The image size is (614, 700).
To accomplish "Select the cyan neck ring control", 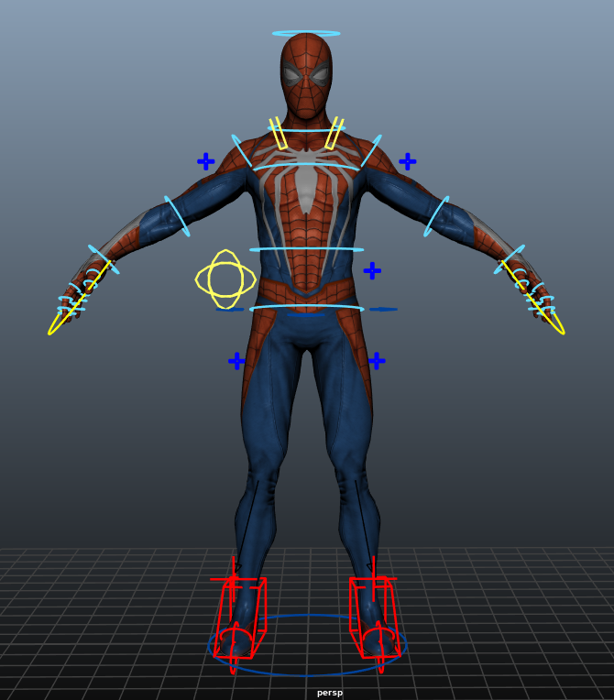I will point(306,129).
